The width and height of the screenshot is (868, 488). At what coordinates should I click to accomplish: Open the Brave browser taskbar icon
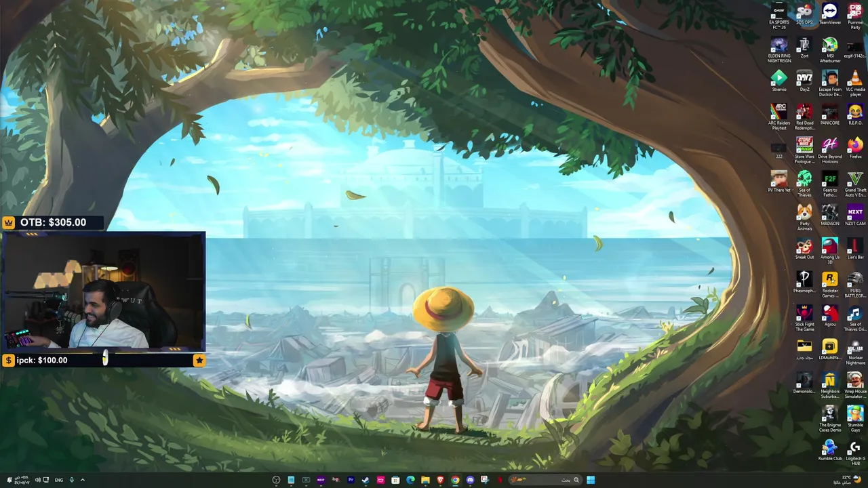440,480
